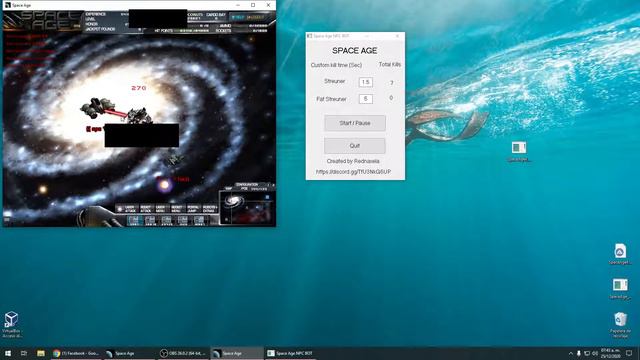Edit the Fat Streuner kill time field
Viewport: 640px width, 360px height.
(366, 99)
